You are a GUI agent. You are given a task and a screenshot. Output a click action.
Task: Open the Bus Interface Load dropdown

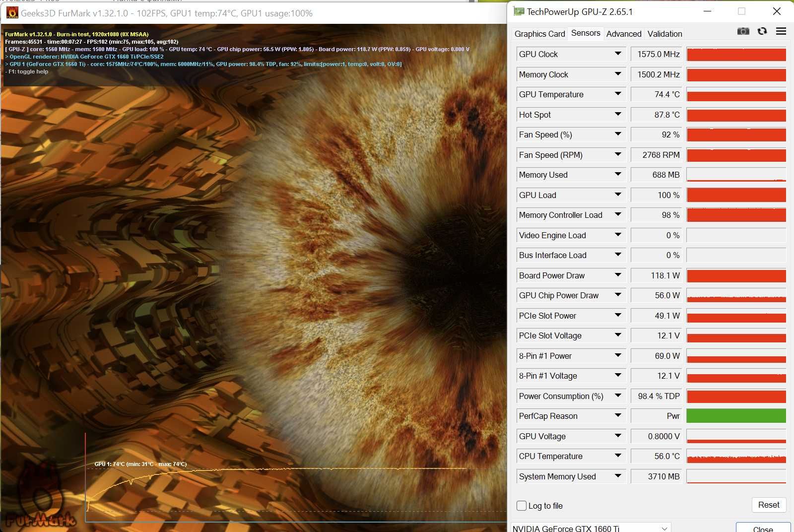(x=618, y=255)
